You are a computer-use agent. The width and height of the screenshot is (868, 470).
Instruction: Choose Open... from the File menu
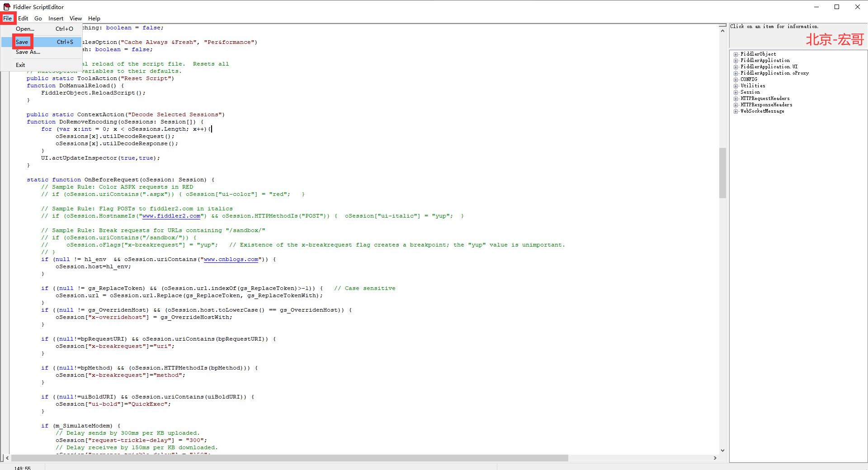(25, 29)
